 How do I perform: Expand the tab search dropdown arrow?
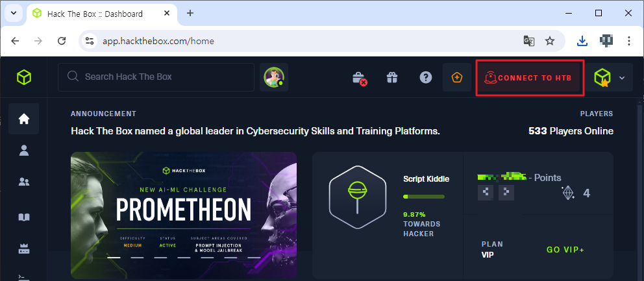tap(14, 13)
